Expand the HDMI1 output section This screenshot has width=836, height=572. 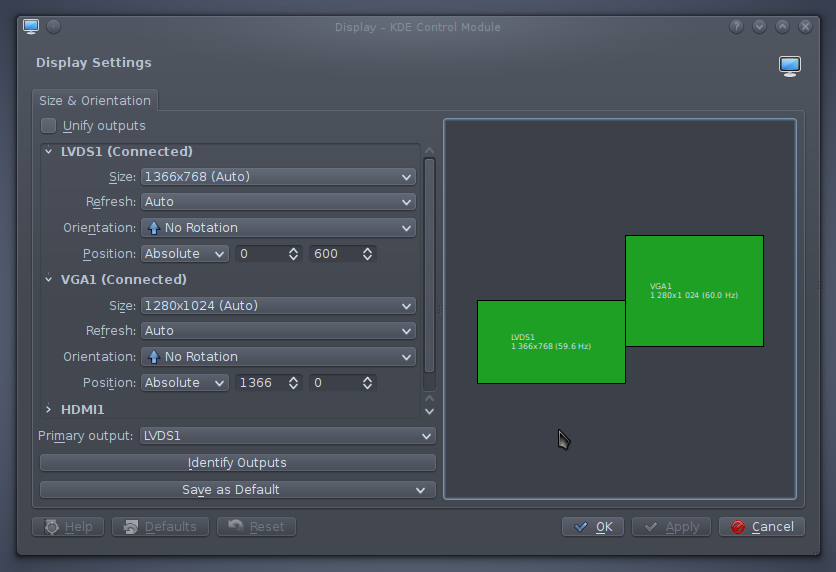click(x=48, y=409)
